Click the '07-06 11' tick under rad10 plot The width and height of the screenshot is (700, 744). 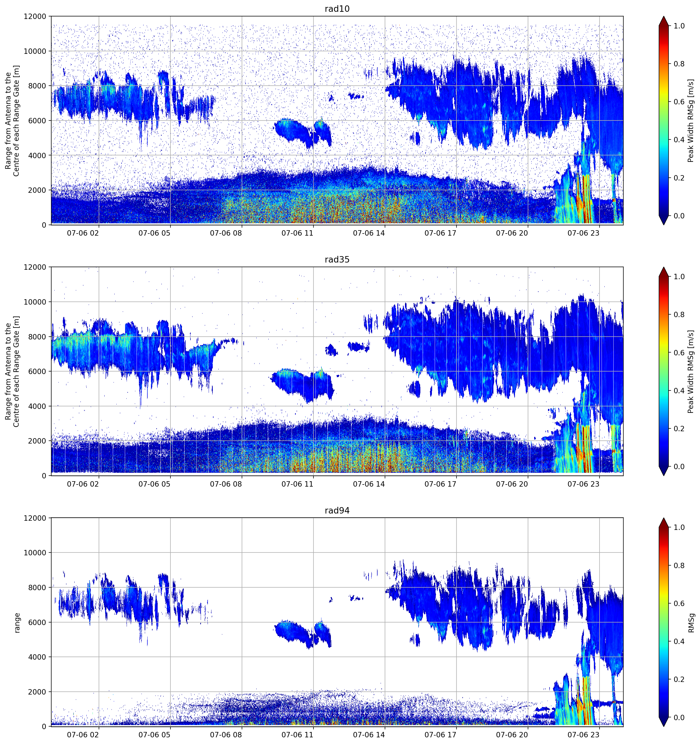pos(297,233)
